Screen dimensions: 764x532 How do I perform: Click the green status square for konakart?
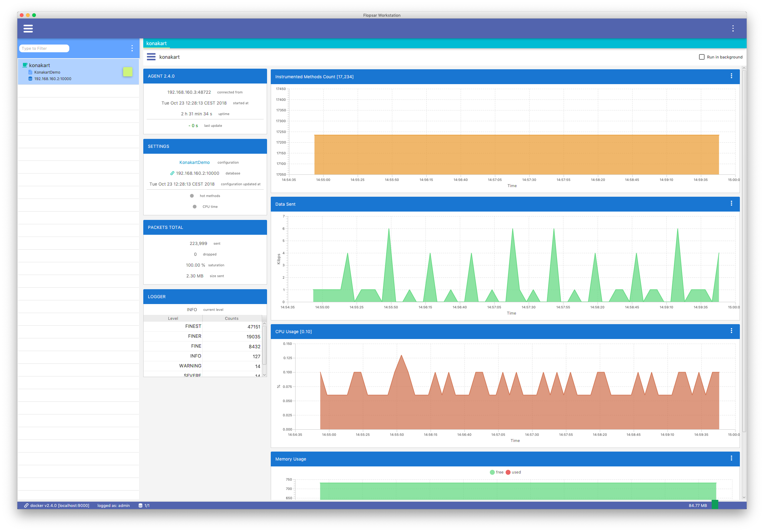[128, 72]
